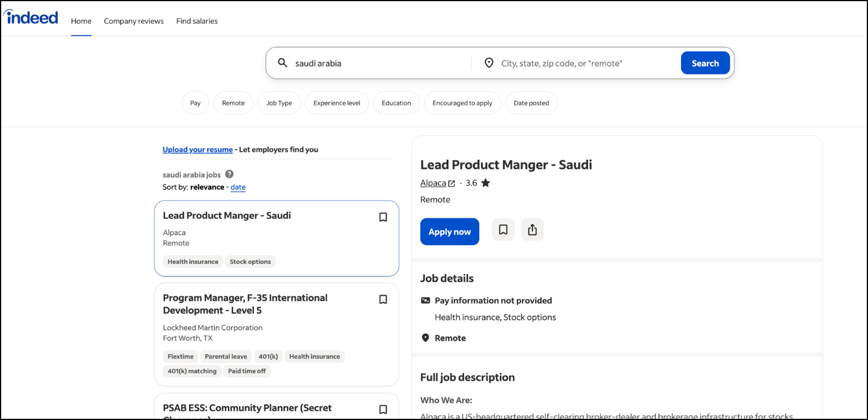This screenshot has height=420, width=868.
Task: Open Lead Product Manger - Saudi job title in list
Action: pos(227,215)
